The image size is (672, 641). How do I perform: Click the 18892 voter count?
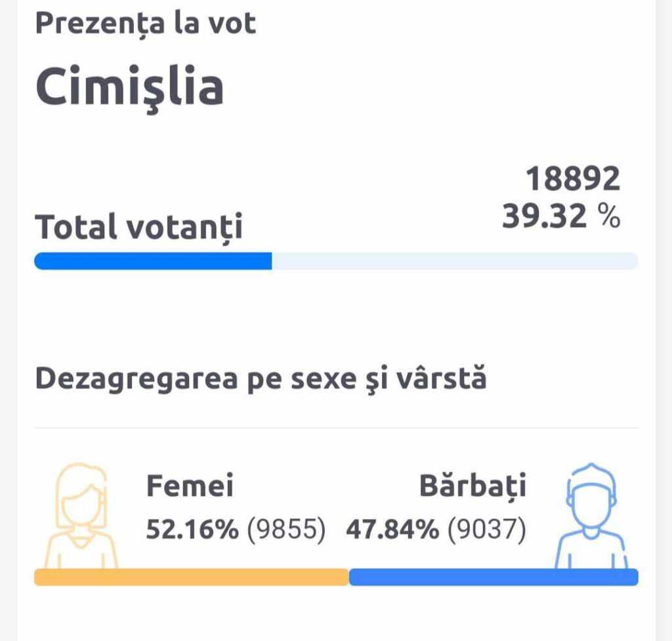pos(573,178)
